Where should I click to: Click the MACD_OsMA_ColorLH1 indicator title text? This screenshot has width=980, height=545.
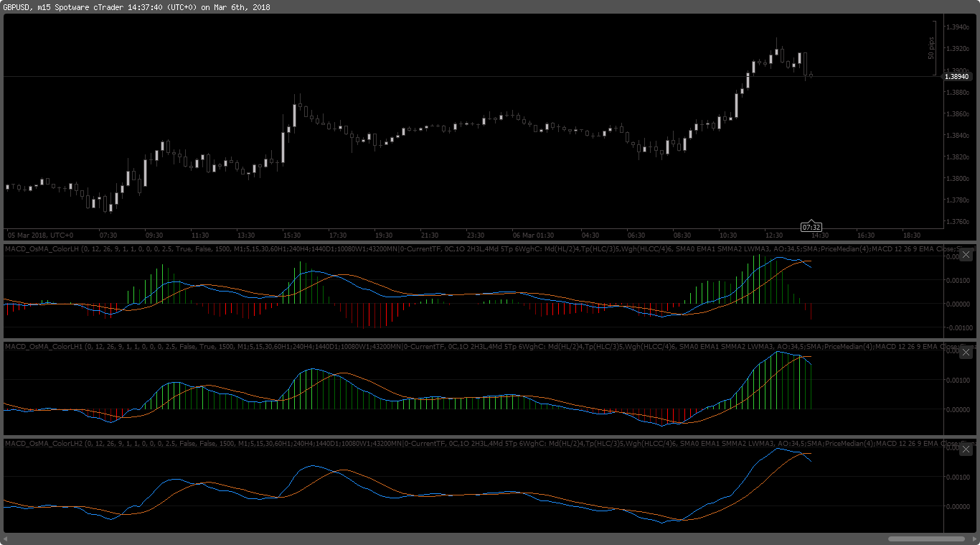pyautogui.click(x=44, y=346)
